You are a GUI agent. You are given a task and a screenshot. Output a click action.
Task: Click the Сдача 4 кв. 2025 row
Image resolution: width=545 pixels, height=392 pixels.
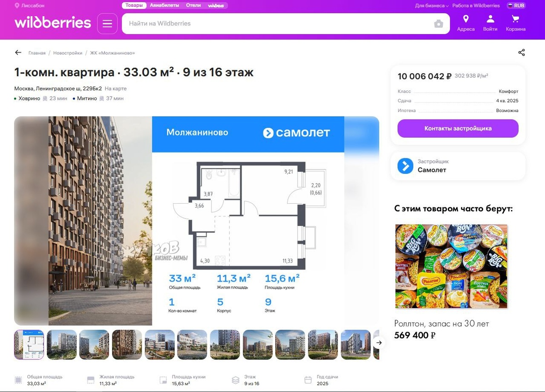(458, 101)
